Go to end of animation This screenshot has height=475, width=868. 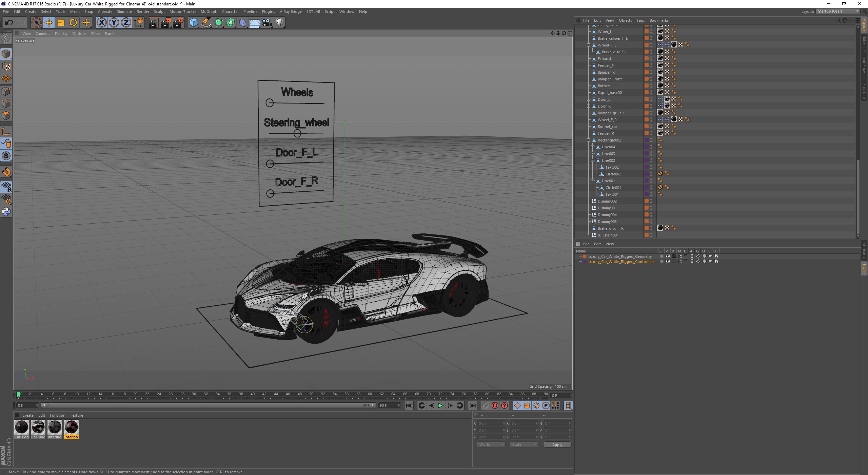point(472,405)
